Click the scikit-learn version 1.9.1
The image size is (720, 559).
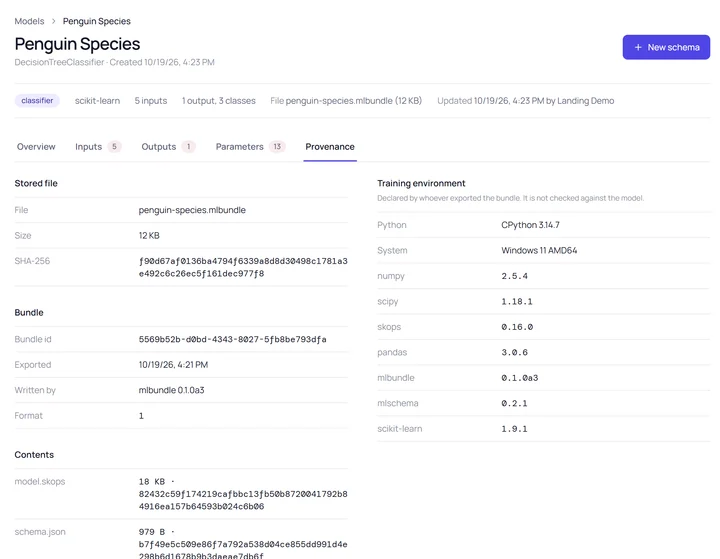tap(514, 429)
